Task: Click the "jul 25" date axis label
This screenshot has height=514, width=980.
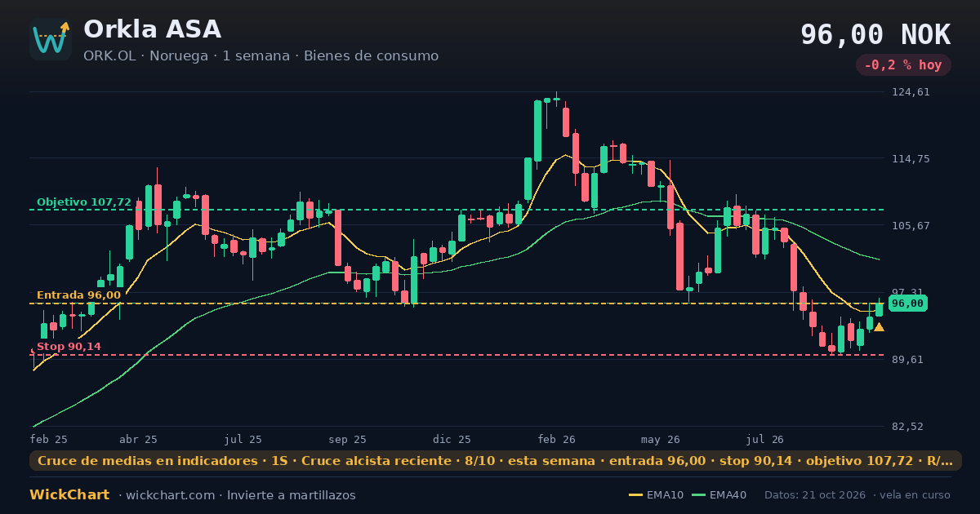Action: pos(243,439)
